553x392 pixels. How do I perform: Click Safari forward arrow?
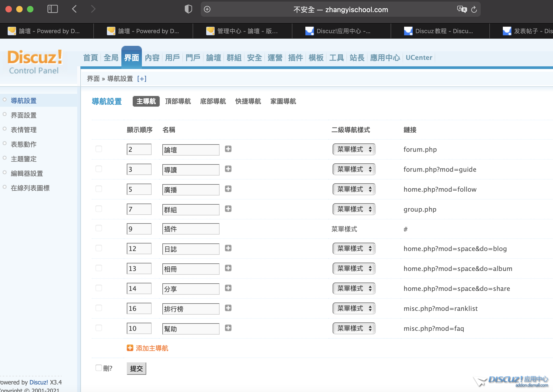click(93, 9)
